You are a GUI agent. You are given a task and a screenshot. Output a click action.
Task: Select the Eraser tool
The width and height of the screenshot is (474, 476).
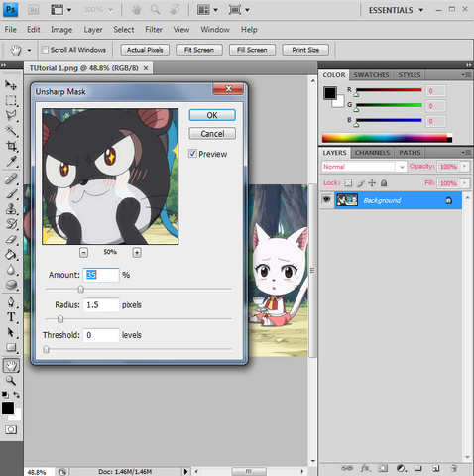coord(11,239)
